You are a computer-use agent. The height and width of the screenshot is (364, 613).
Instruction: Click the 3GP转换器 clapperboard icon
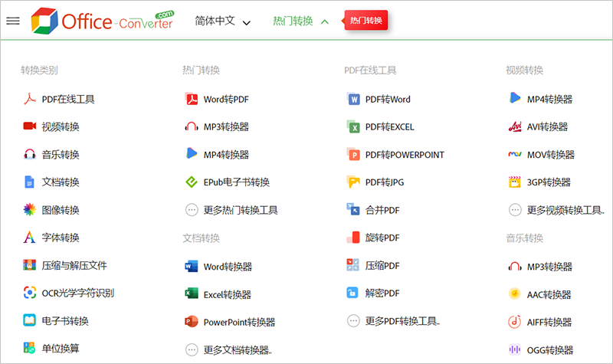[515, 182]
